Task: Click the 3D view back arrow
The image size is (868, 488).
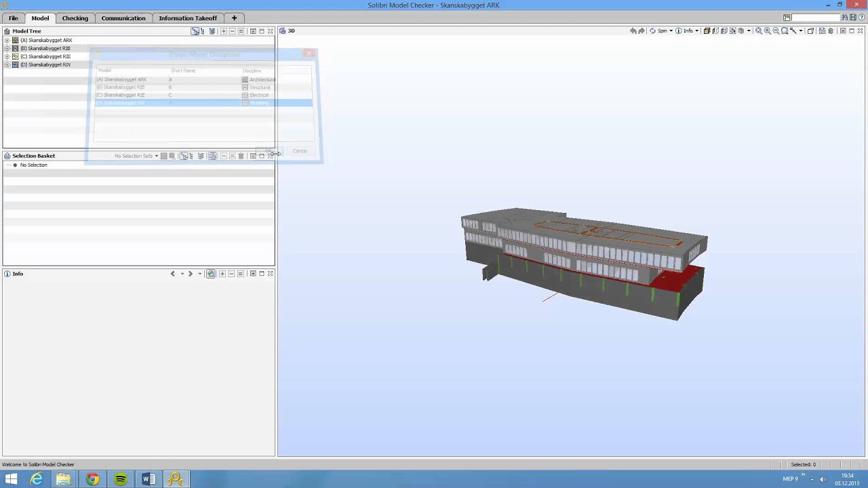Action: (633, 30)
